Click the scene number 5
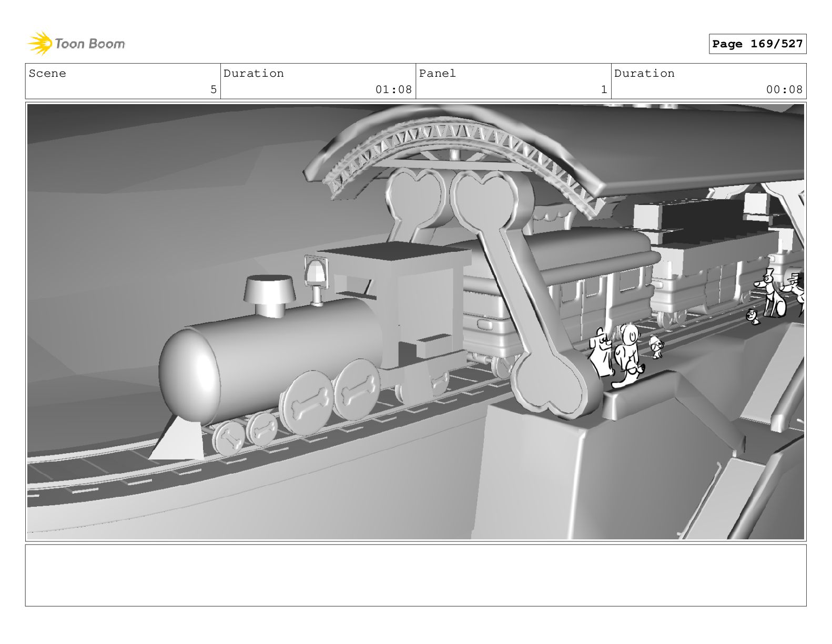 [x=214, y=89]
